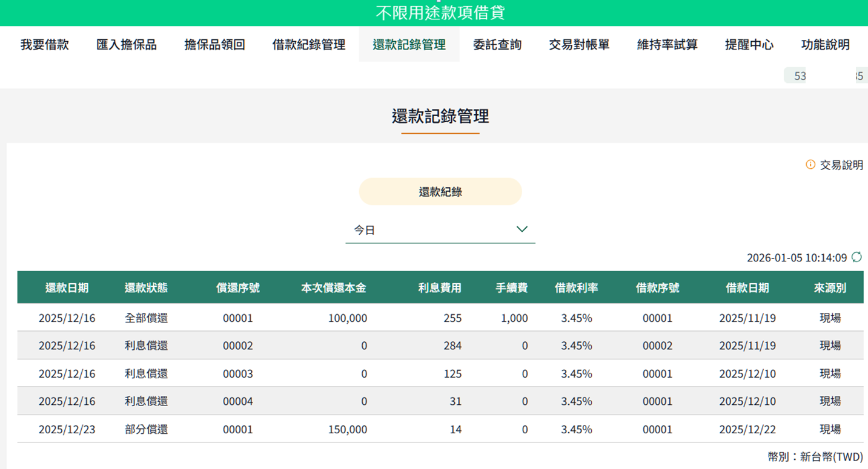Click the 還款日期 column header
This screenshot has width=868, height=469.
tap(67, 288)
